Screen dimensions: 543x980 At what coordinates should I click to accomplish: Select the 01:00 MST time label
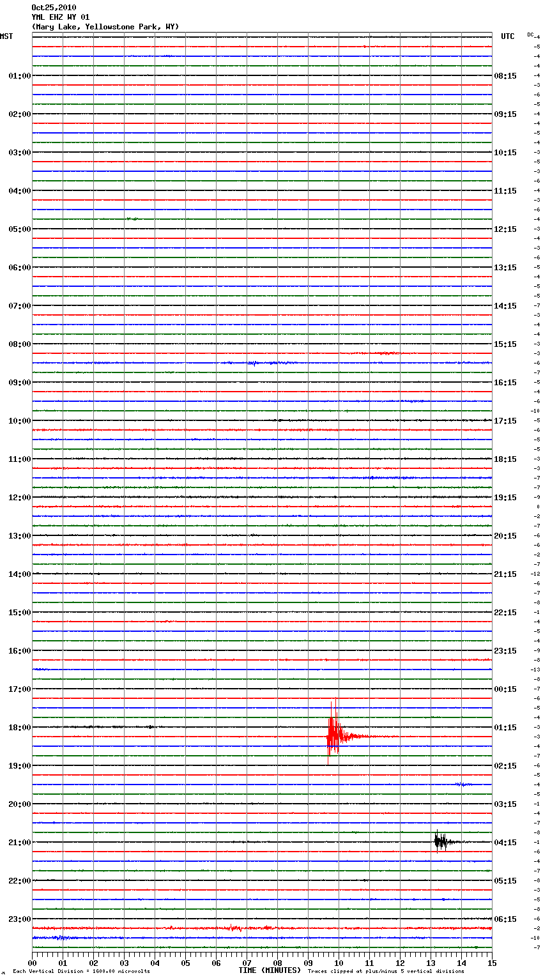(x=19, y=76)
